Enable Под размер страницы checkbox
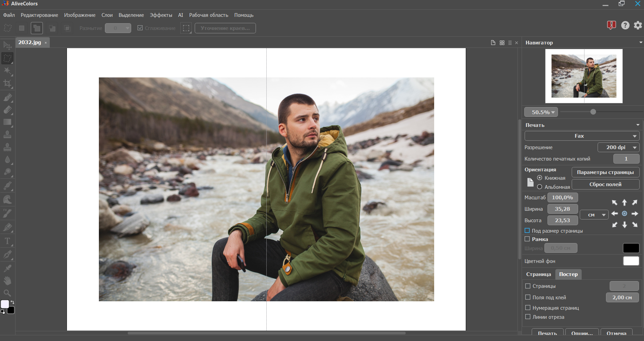The height and width of the screenshot is (341, 644). [527, 231]
